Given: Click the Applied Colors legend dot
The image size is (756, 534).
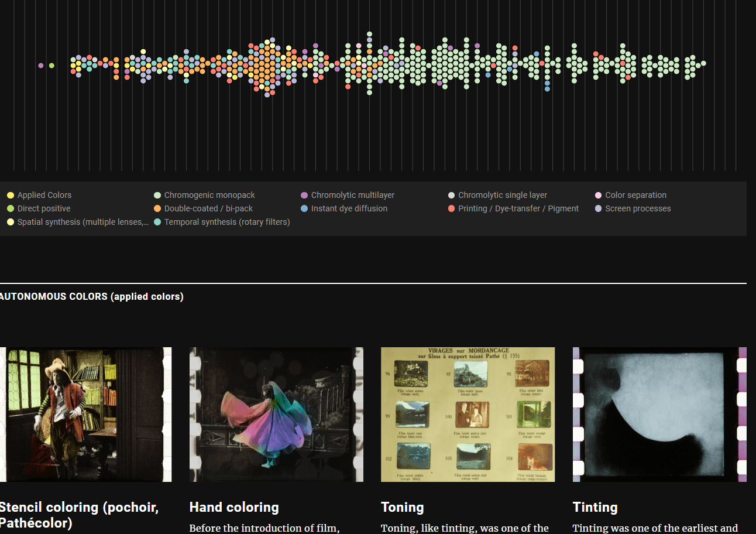Looking at the screenshot, I should (11, 195).
